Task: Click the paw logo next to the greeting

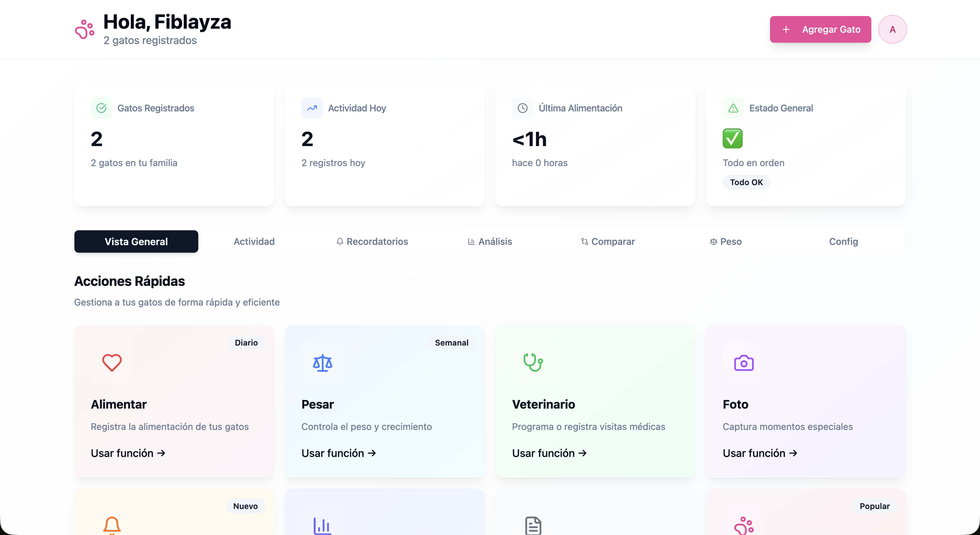Action: pyautogui.click(x=84, y=29)
